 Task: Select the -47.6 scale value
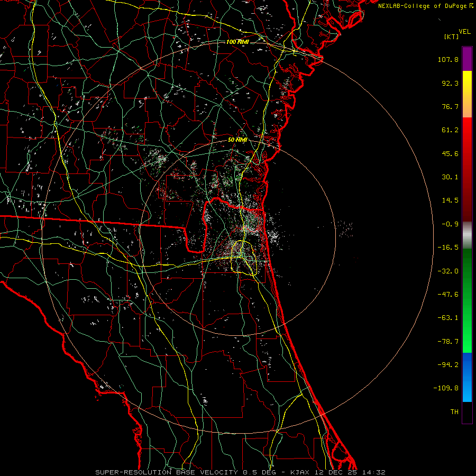[x=448, y=295]
